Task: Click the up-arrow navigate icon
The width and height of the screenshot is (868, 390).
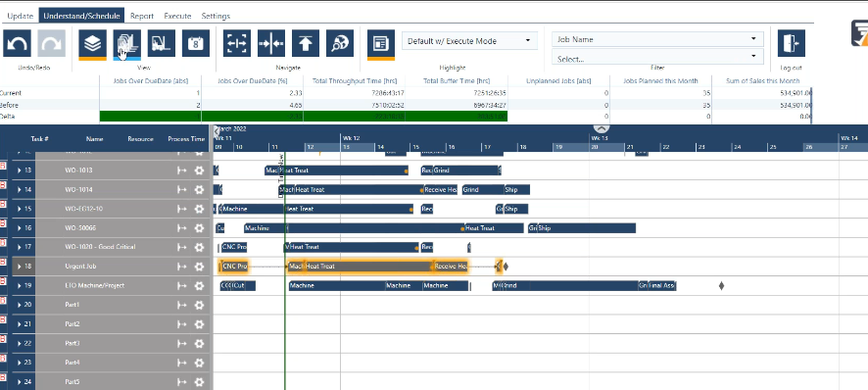Action: [x=306, y=43]
